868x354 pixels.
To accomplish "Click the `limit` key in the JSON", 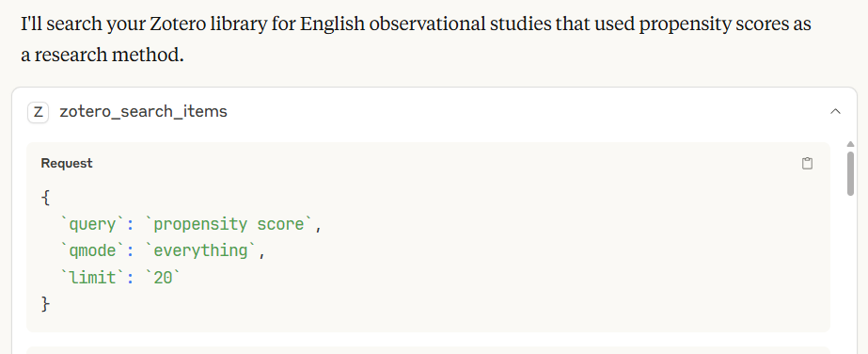I will [90, 278].
